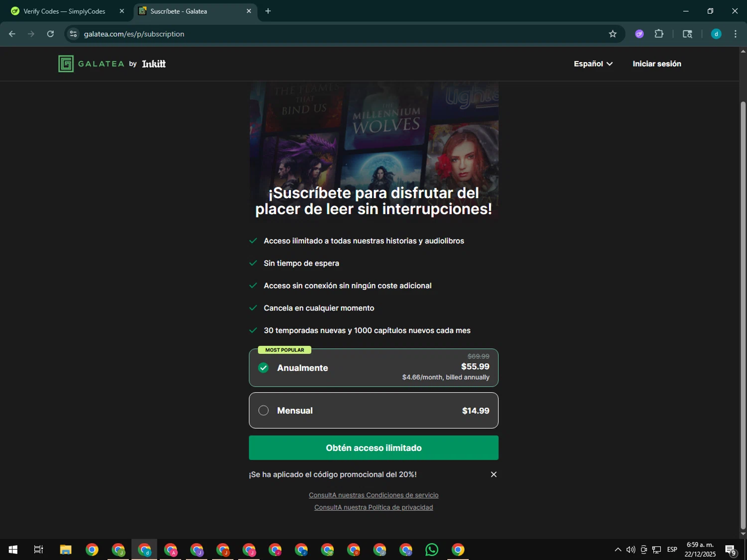747x560 pixels.
Task: Click the address bar URL field
Action: 344,34
